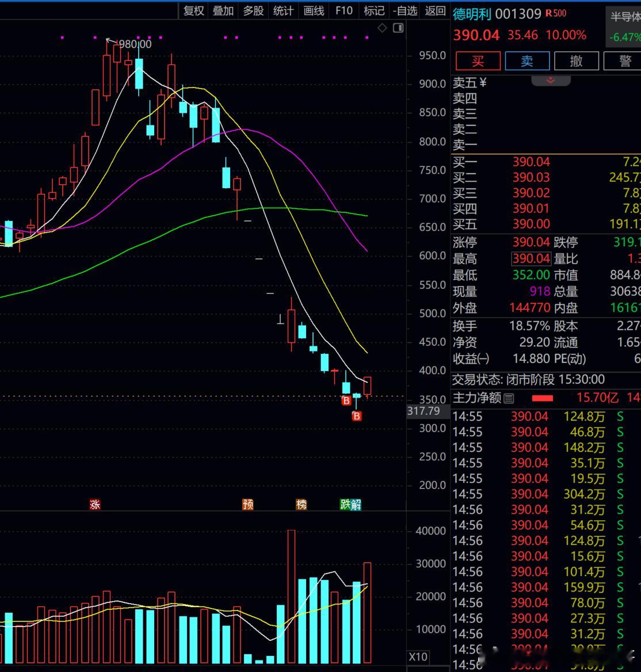641x672 pixels.
Task: Select the 画线 drawing tool
Action: [x=314, y=11]
